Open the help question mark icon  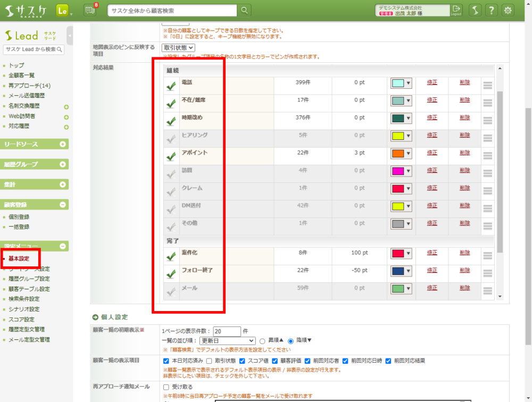(492, 10)
